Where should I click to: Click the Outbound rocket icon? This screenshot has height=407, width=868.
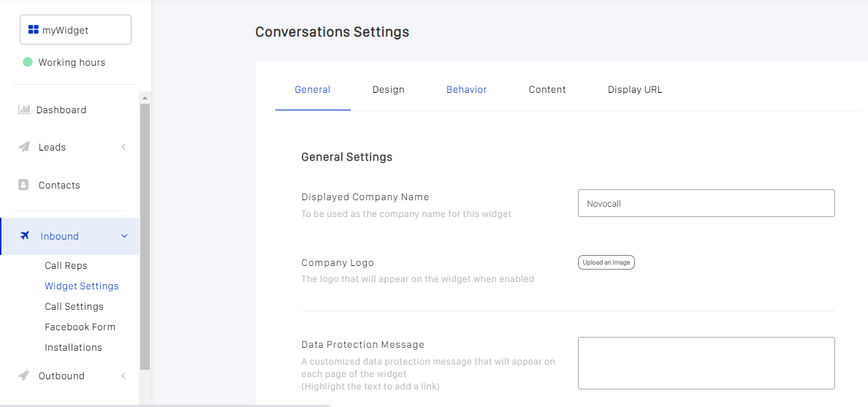24,376
